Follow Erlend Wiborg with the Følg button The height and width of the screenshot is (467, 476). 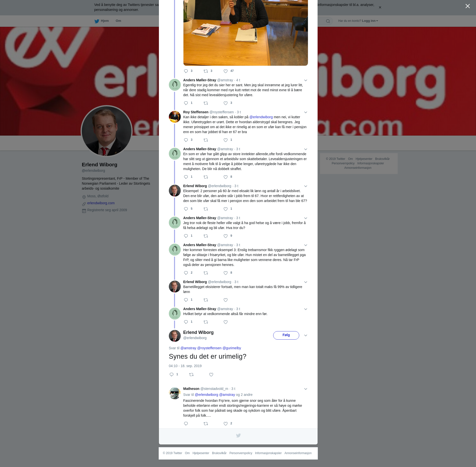(x=286, y=335)
